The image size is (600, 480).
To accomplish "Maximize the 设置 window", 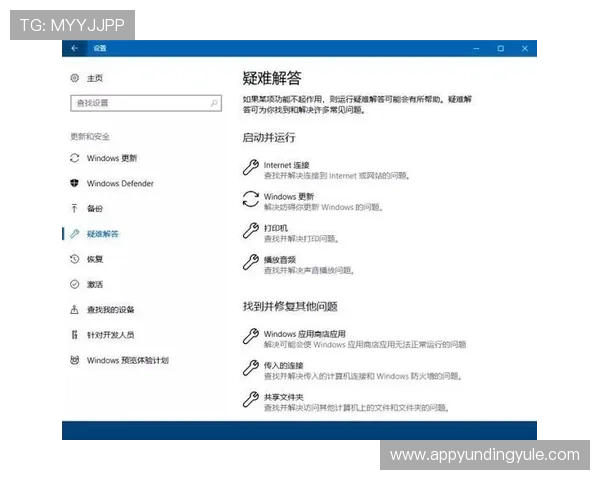I will coord(501,49).
